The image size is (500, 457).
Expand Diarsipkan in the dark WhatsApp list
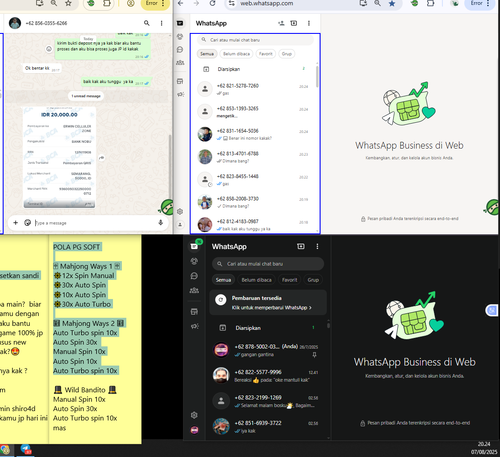point(268,328)
